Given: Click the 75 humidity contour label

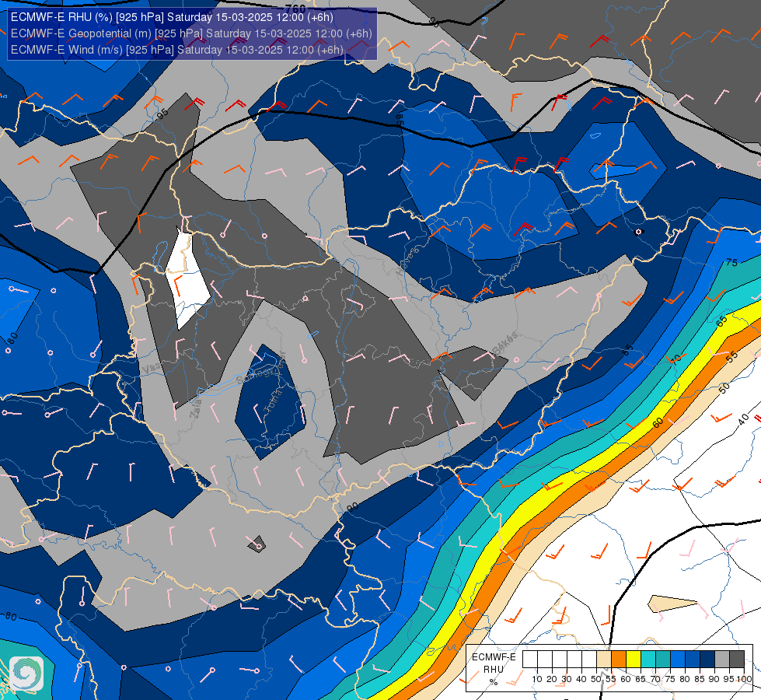Looking at the screenshot, I should click(x=731, y=263).
